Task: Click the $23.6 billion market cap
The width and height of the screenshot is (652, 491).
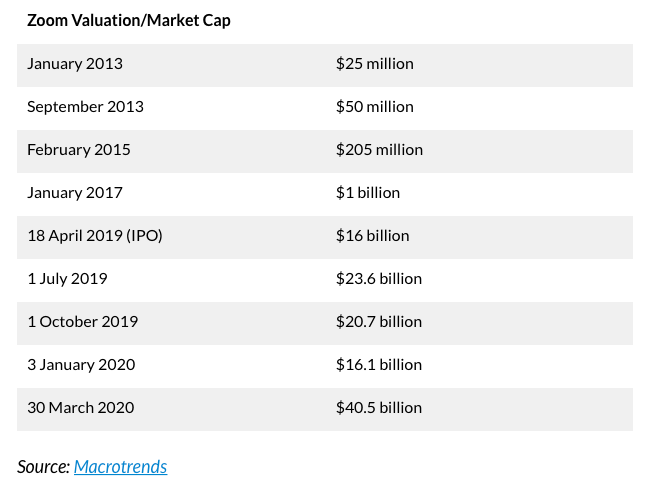Action: coord(378,278)
